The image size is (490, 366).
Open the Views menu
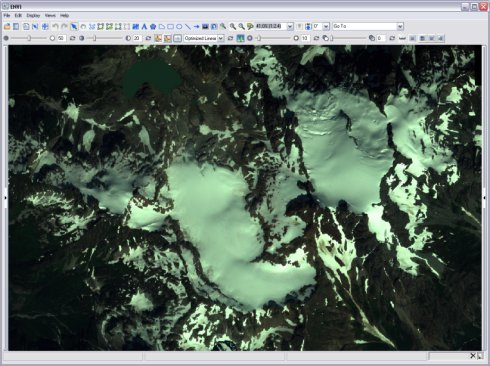pos(50,15)
